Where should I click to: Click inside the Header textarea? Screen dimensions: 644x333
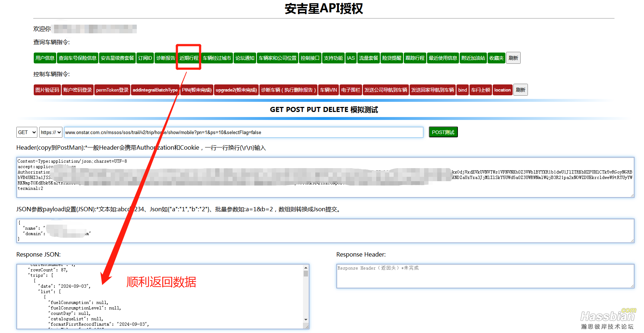(325, 177)
